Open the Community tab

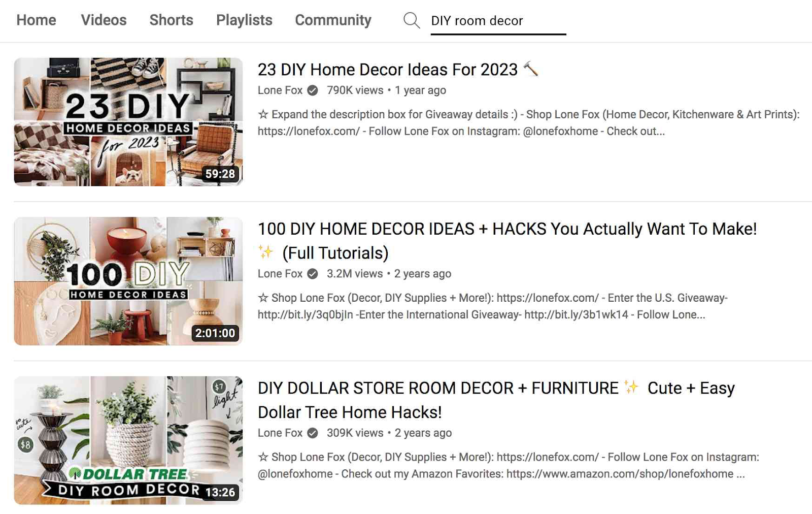tap(333, 20)
